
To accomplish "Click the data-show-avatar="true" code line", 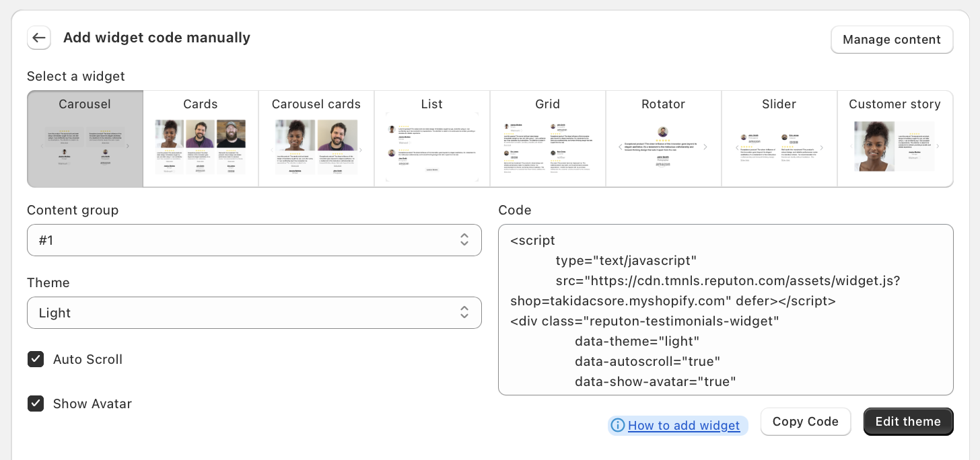I will (656, 381).
